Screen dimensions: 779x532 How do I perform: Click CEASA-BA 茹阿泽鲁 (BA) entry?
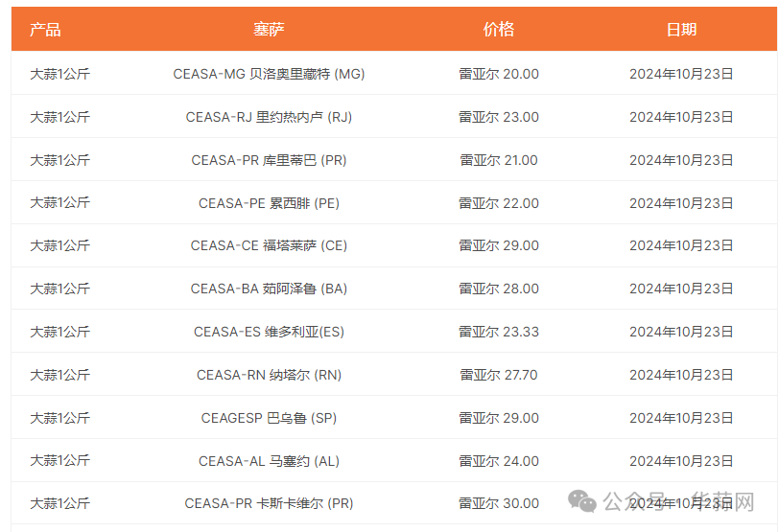click(x=269, y=289)
